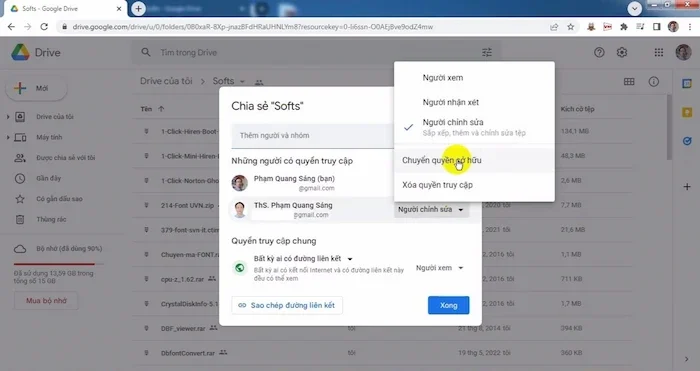Image resolution: width=700 pixels, height=371 pixels.
Task: Open the Chrome tab search chevron
Action: [x=634, y=8]
